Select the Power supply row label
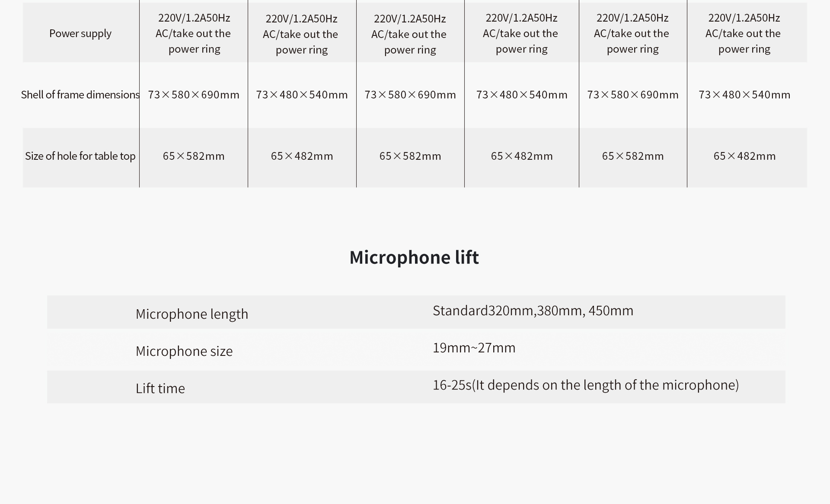The image size is (830, 504). tap(80, 33)
